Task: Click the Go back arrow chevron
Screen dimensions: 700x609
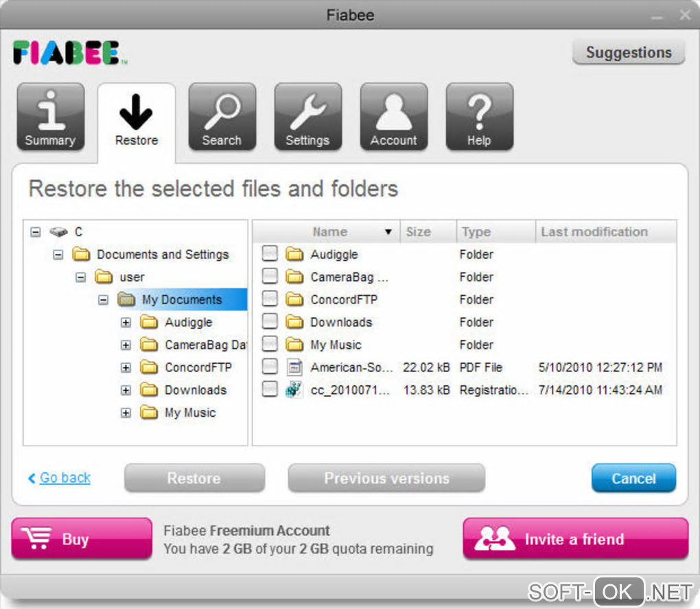Action: (x=32, y=478)
